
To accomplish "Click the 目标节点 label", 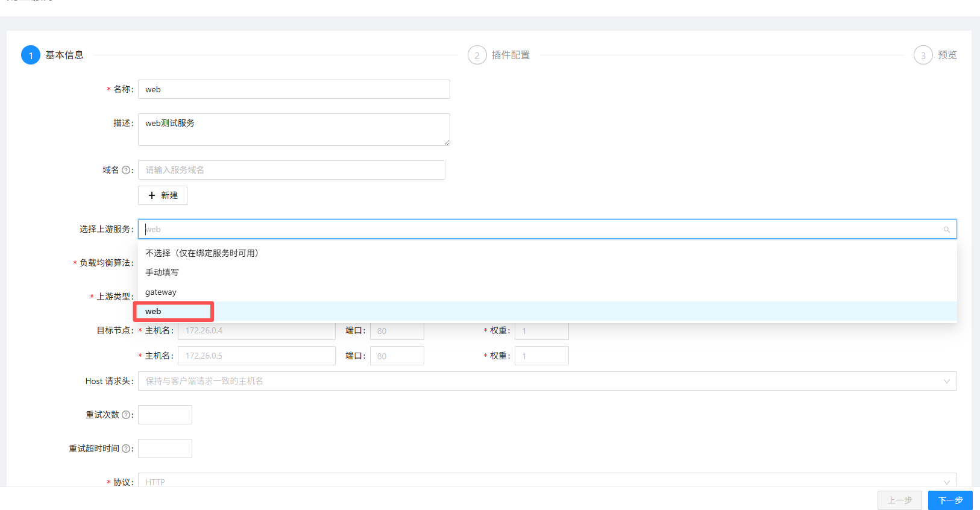I will (x=115, y=330).
